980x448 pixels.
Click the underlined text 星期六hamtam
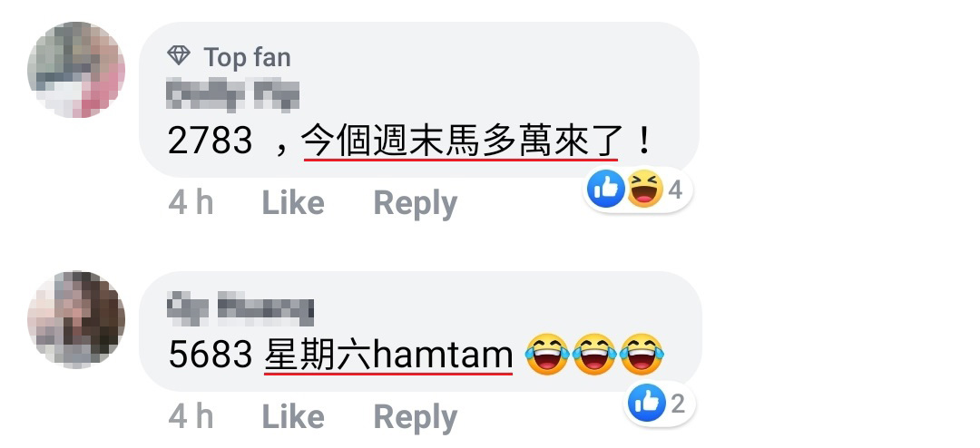(388, 355)
